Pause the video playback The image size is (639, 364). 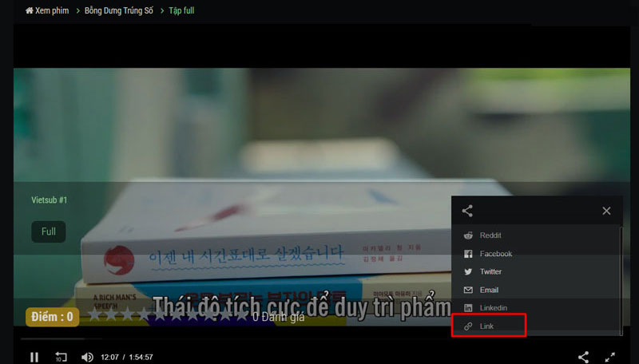[34, 357]
